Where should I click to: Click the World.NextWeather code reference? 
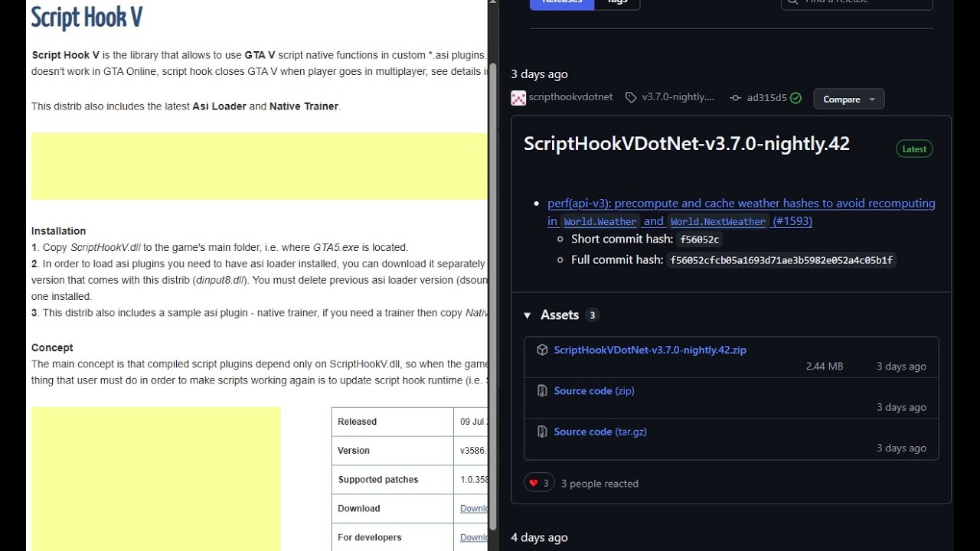(717, 222)
